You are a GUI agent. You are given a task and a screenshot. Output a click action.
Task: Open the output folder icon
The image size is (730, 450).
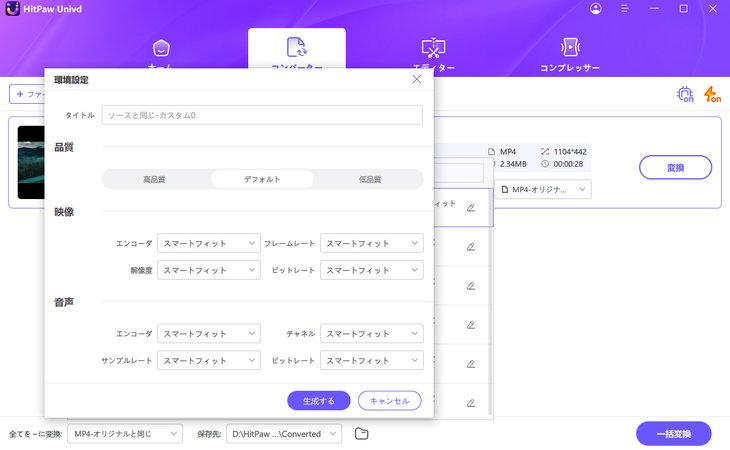(361, 434)
